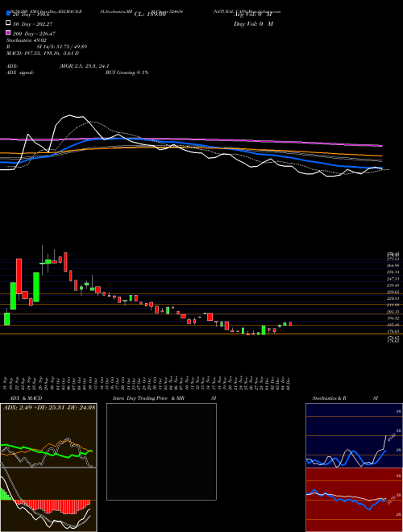Click the 'Intra Day Trading Price & MR' title
The width and height of the screenshot is (403, 532).
click(x=148, y=398)
